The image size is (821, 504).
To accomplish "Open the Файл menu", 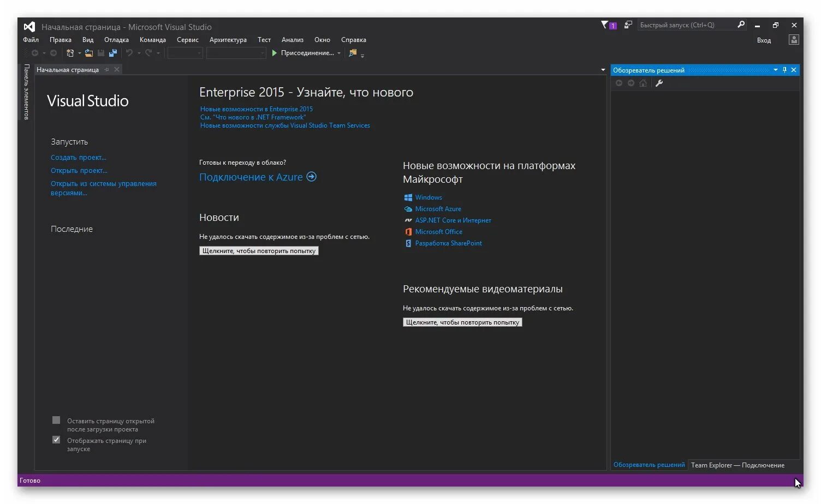I will [x=31, y=40].
